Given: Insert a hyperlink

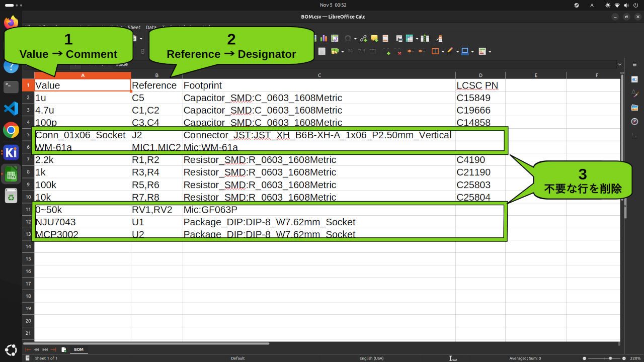Looking at the screenshot, I should [x=363, y=38].
